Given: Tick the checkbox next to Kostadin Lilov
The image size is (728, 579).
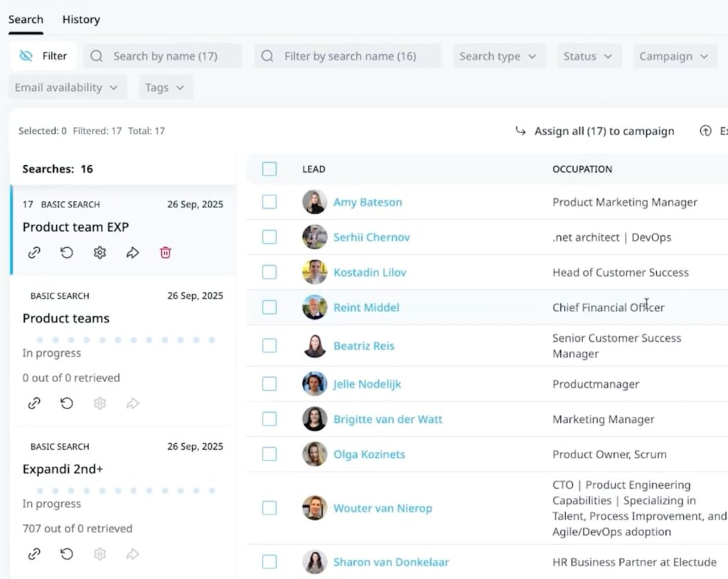Looking at the screenshot, I should [x=269, y=272].
